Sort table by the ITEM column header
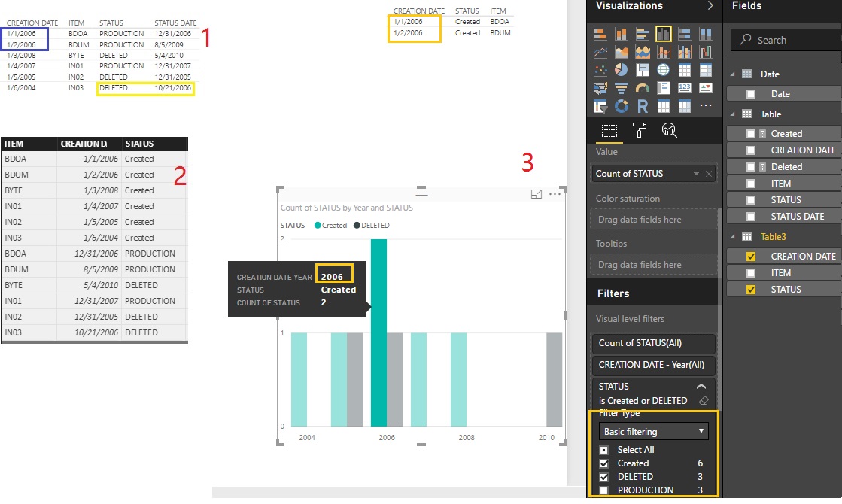This screenshot has width=842, height=504. click(29, 144)
